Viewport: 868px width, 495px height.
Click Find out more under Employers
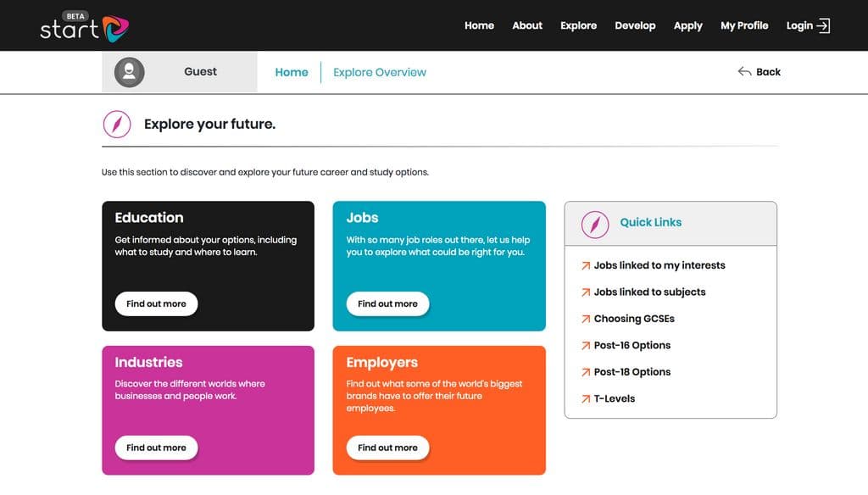click(387, 448)
